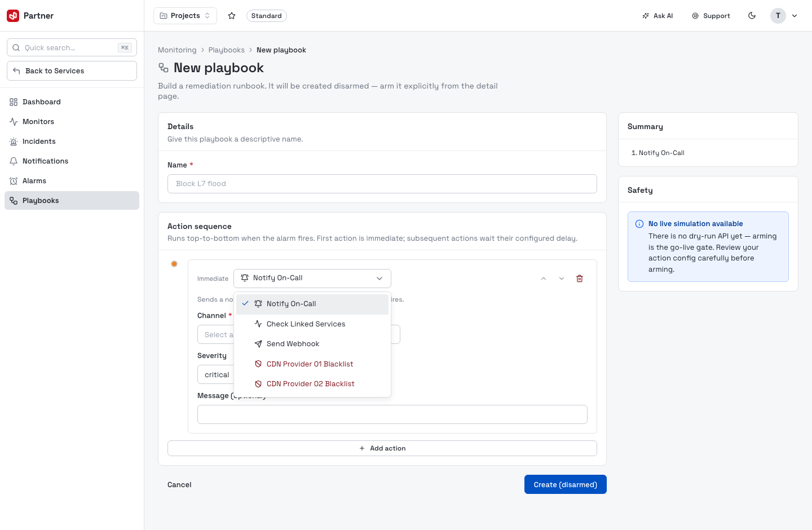The height and width of the screenshot is (530, 812).
Task: Open Monitors in sidebar
Action: click(72, 122)
